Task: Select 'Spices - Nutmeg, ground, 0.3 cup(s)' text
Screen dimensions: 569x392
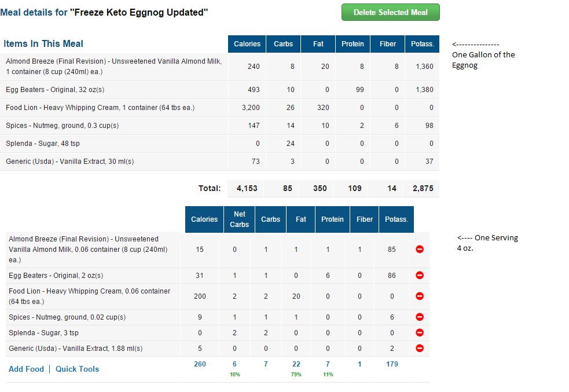Action: click(63, 126)
